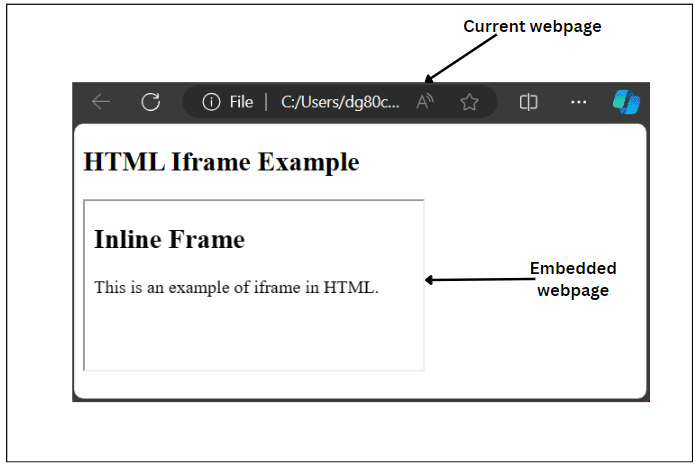
Task: Launch Copilot from the toolbar icon
Action: 626,102
